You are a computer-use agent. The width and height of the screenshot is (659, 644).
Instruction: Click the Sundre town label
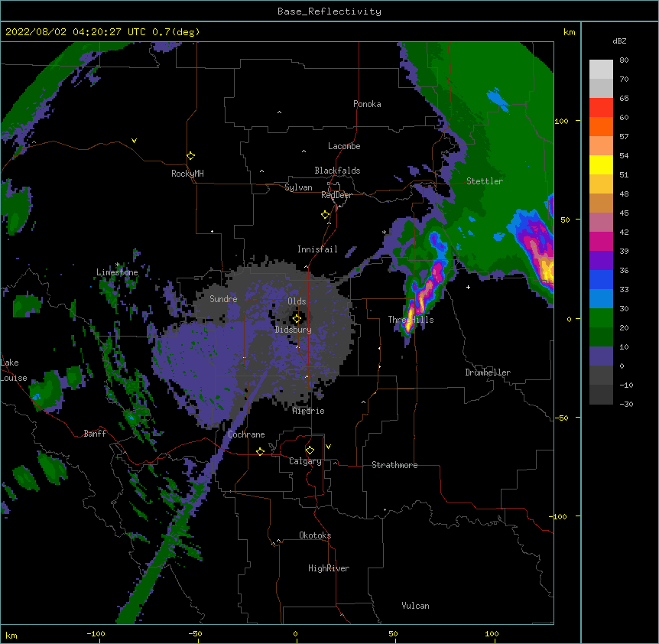click(x=223, y=299)
